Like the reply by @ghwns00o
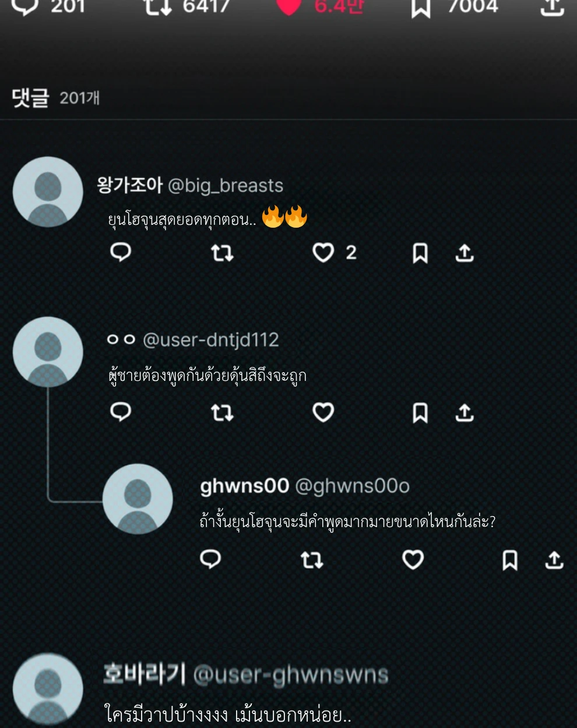 pyautogui.click(x=413, y=560)
